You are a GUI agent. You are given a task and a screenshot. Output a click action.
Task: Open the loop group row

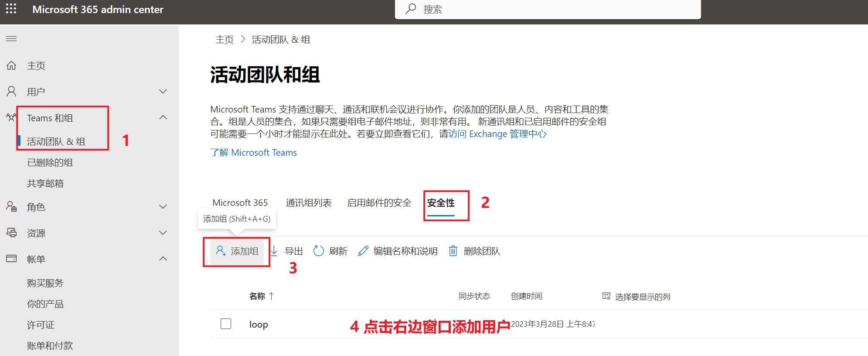tap(259, 324)
